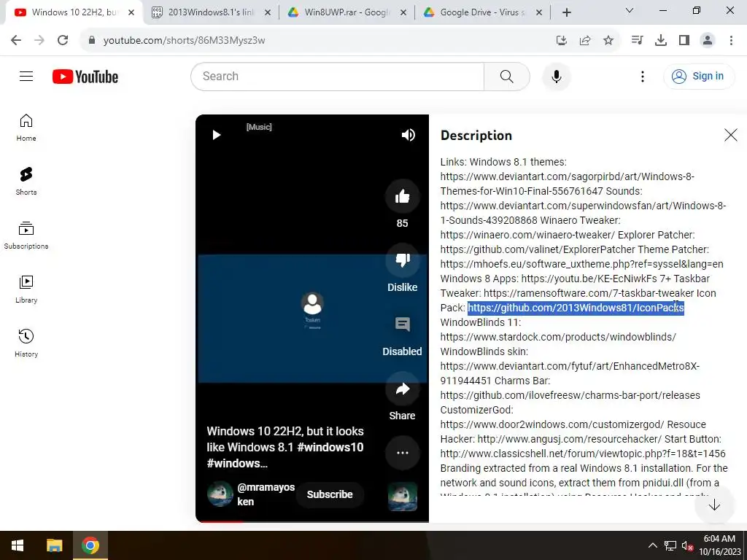Screen dimensions: 747x560
Task: Toggle the Chrome side panel icon
Action: [684, 41]
